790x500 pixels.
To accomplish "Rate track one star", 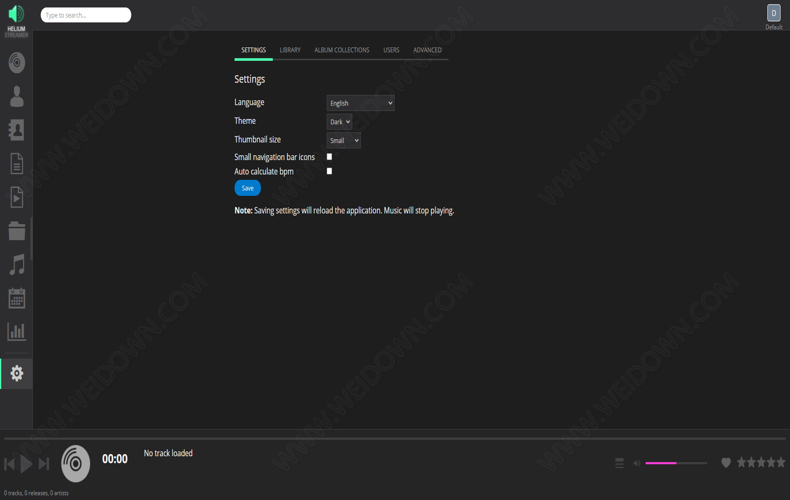I will [742, 462].
